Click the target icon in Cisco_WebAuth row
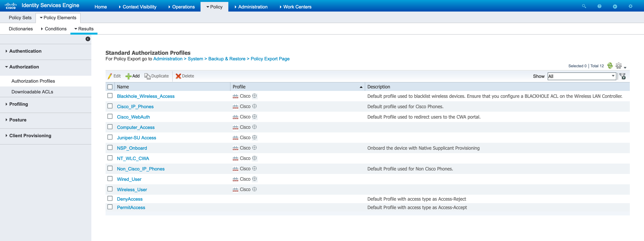Image resolution: width=644 pixels, height=241 pixels. pos(254,117)
